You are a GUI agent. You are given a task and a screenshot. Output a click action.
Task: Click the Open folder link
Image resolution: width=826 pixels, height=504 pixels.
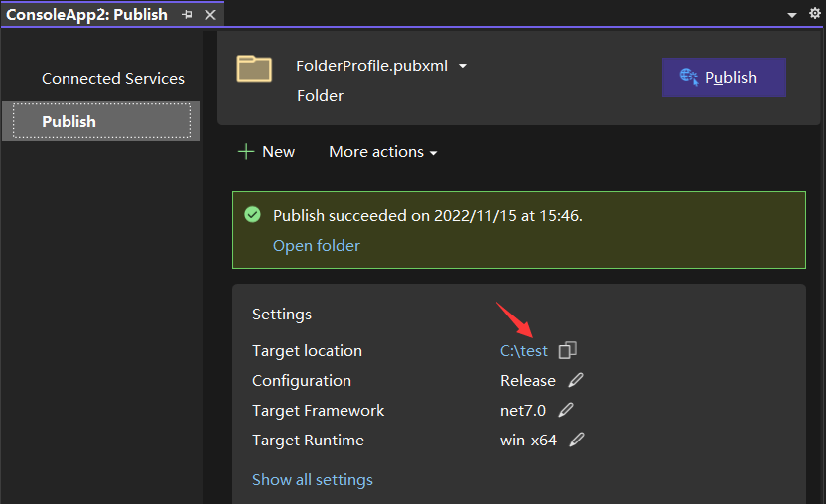[316, 245]
